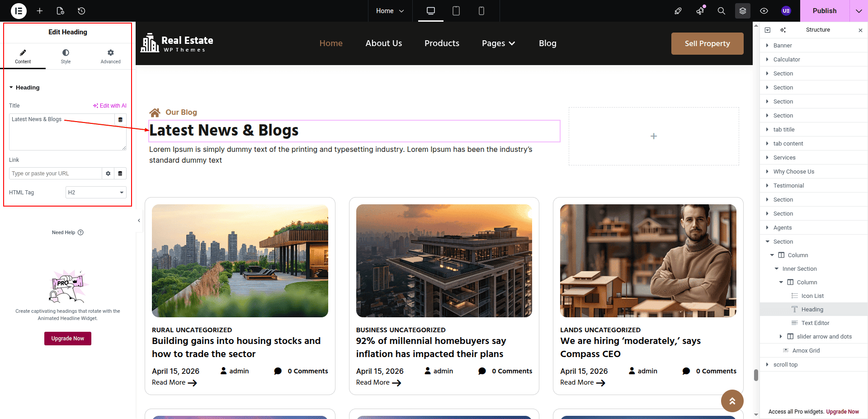868x419 pixels.
Task: Switch to mobile responsive view
Action: (x=481, y=11)
